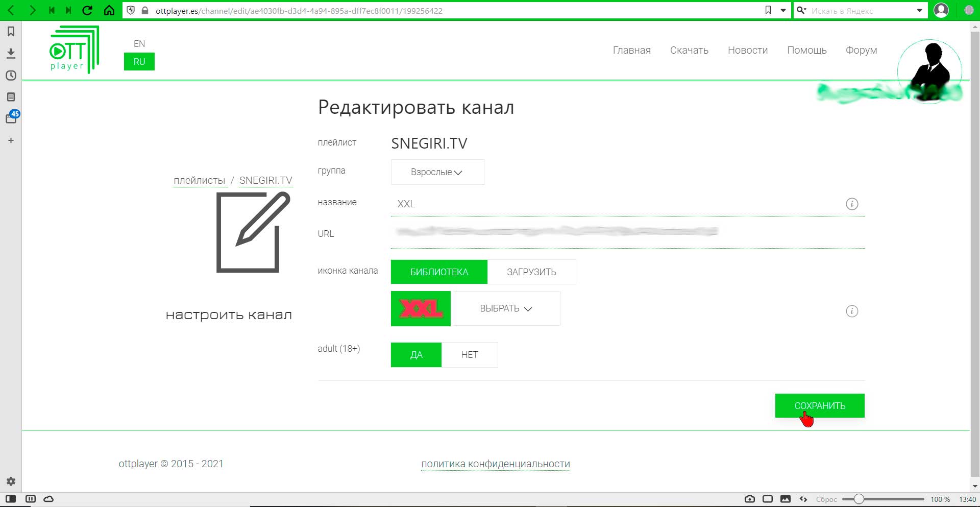Show info for channel name field

[x=852, y=204]
